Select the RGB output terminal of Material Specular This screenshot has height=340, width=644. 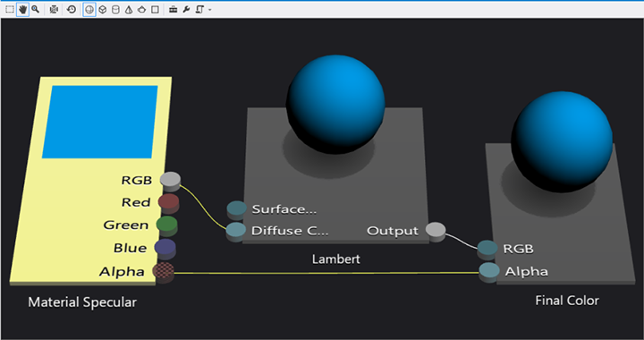point(170,181)
